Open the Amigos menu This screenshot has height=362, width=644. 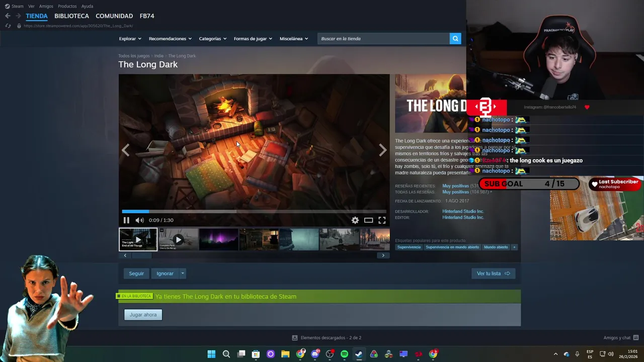tap(46, 6)
